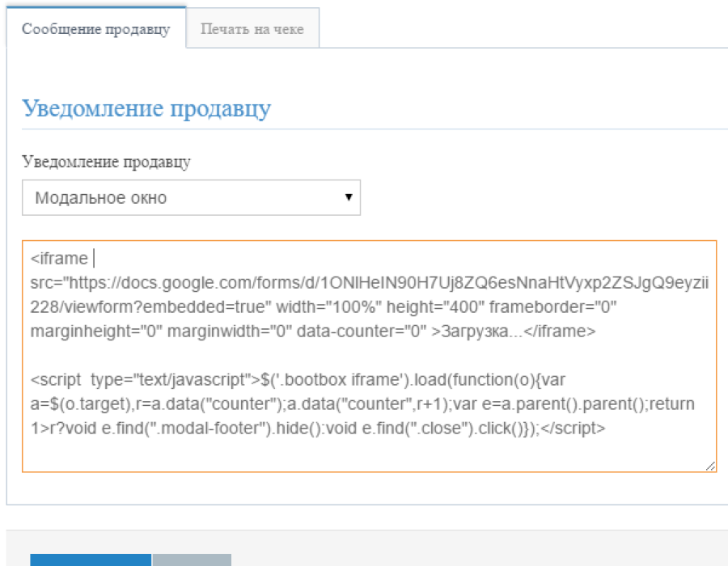
Task: Click the docs.google.com forms URL text
Action: pos(369,294)
